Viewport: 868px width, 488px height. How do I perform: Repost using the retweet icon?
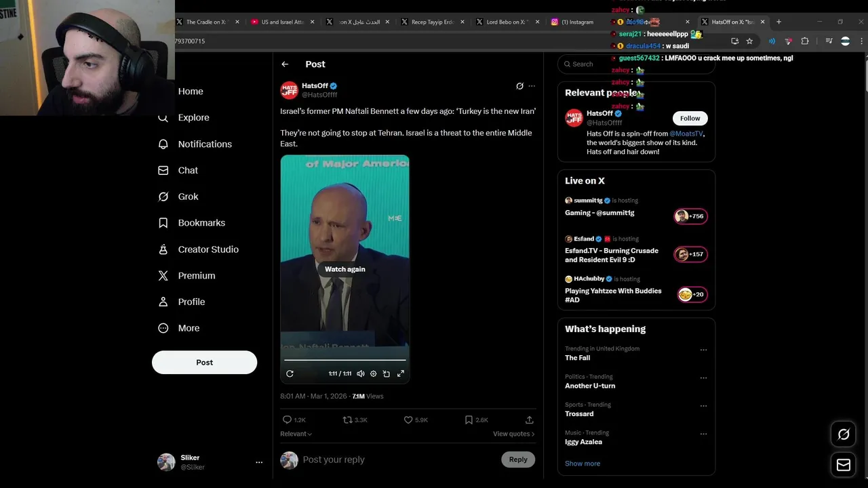pyautogui.click(x=347, y=420)
